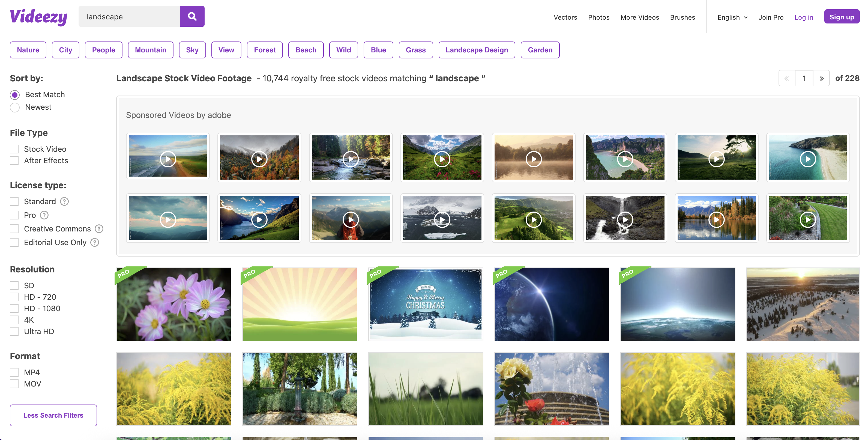
Task: Check the MP4 format filter
Action: 14,372
